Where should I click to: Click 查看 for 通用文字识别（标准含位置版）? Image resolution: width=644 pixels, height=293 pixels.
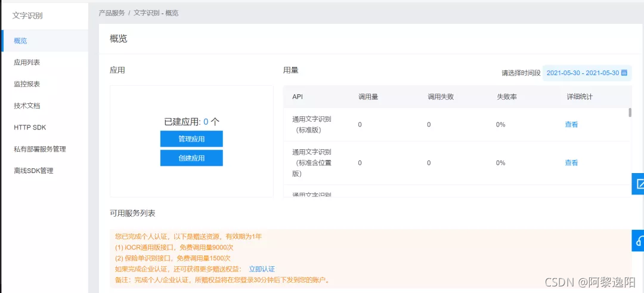[571, 163]
